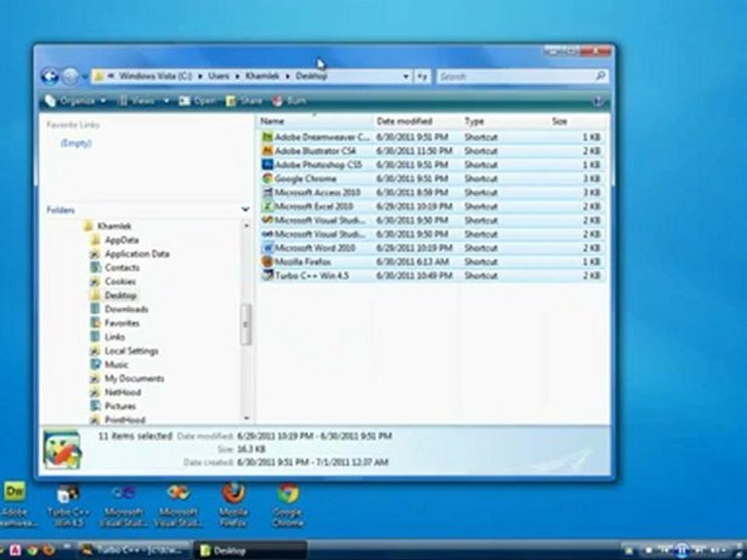Click the Desktop window taskbar button
Viewport: 747px width, 560px height.
(250, 550)
